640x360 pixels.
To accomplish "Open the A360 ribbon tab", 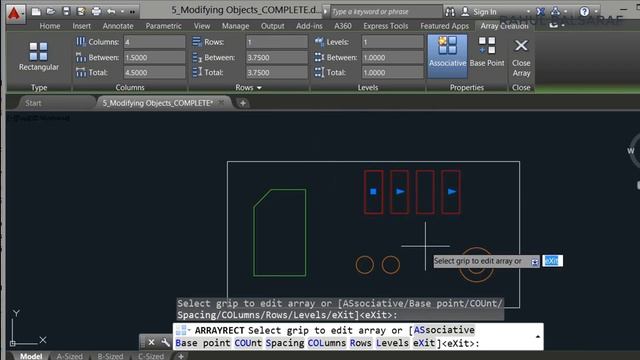I will pos(343,26).
